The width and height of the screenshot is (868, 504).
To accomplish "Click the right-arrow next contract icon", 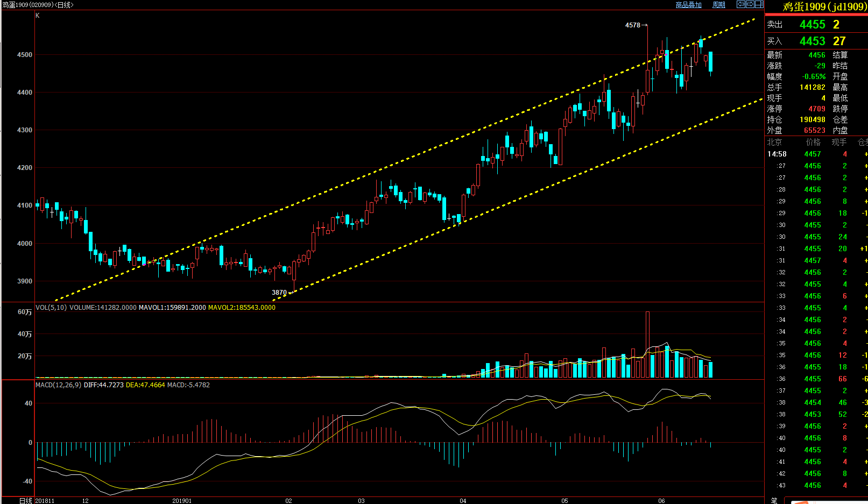I will (750, 4).
